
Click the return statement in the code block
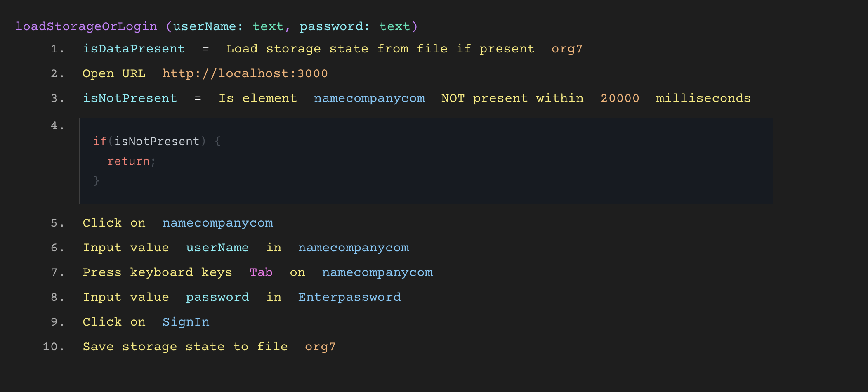[128, 161]
